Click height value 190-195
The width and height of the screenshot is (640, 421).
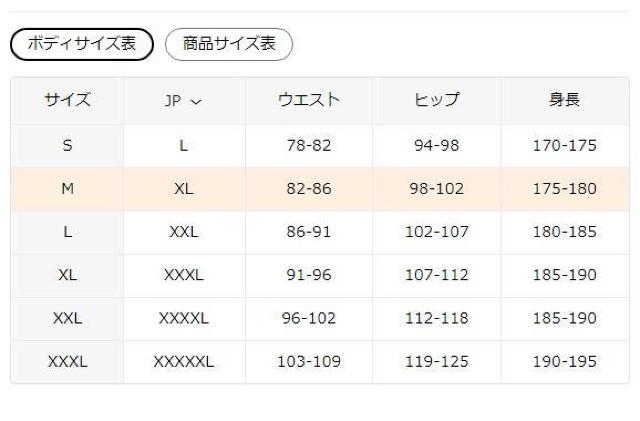(x=564, y=361)
